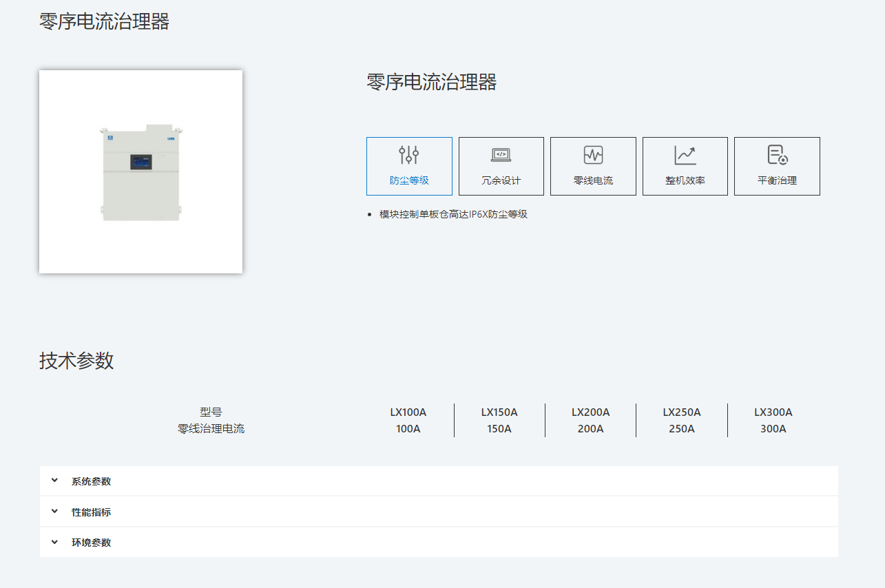
Task: Expand the 环境参数 section chevron
Action: (55, 542)
